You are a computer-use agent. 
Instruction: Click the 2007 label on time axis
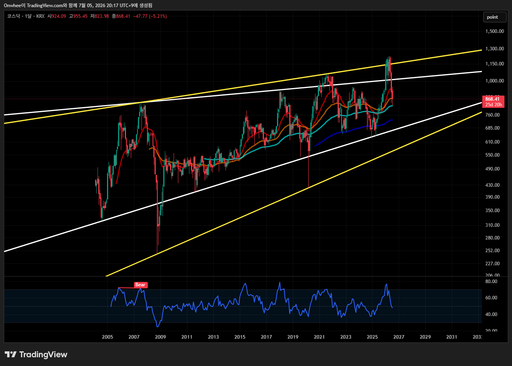tap(134, 337)
